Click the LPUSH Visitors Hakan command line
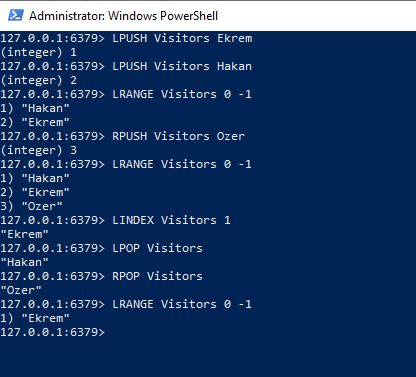 [126, 66]
